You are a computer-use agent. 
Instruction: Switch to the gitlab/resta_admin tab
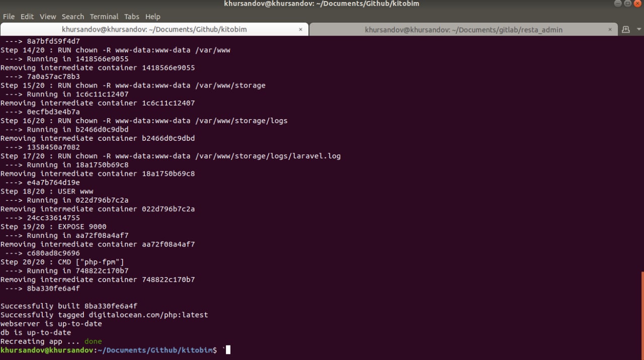point(463,30)
